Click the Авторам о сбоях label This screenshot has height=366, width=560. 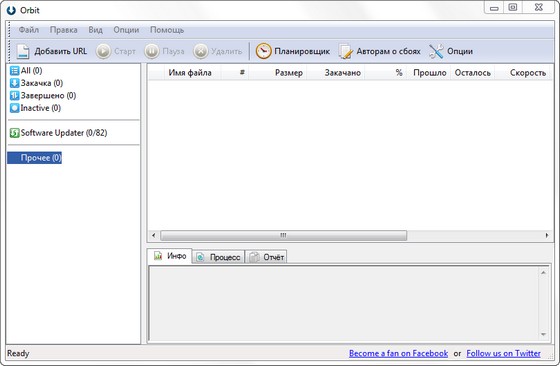pyautogui.click(x=389, y=51)
